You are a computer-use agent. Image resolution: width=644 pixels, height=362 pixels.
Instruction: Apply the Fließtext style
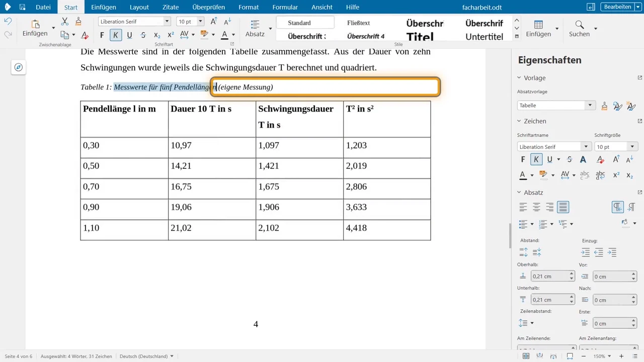point(359,23)
